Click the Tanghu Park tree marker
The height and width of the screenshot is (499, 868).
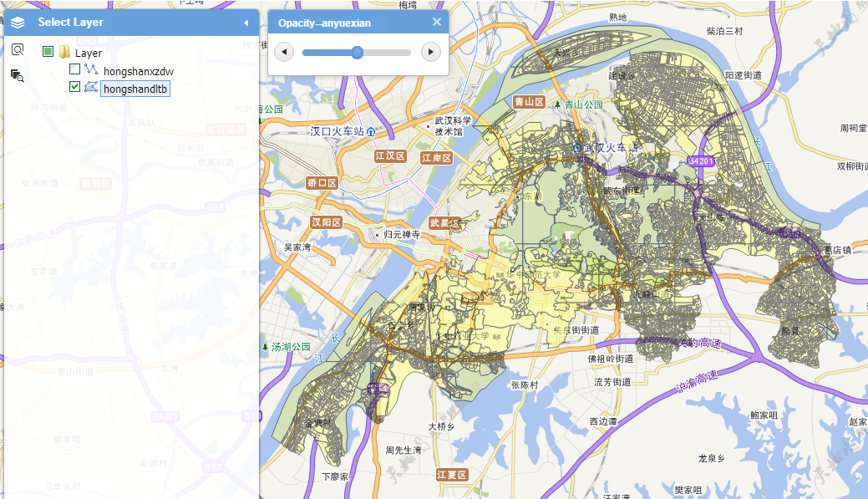[265, 347]
